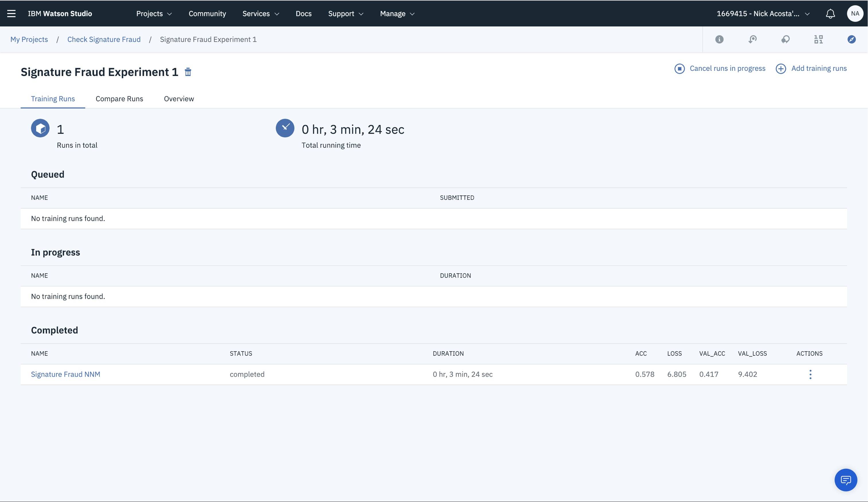Click the run duration 0 hr, 3 min, 24 sec cell

463,374
